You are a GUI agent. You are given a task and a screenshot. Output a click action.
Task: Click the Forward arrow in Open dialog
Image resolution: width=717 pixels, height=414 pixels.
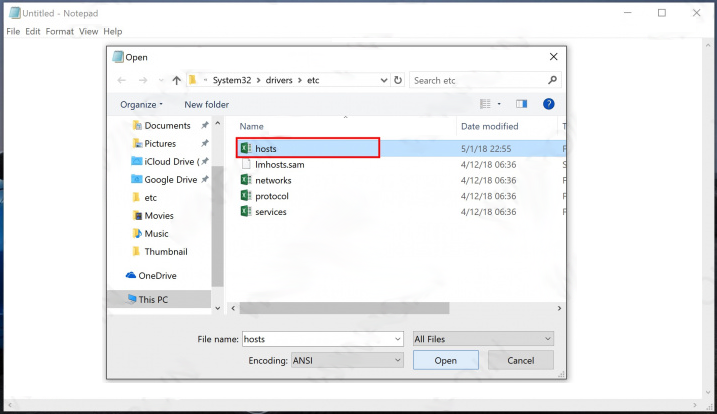coord(143,80)
